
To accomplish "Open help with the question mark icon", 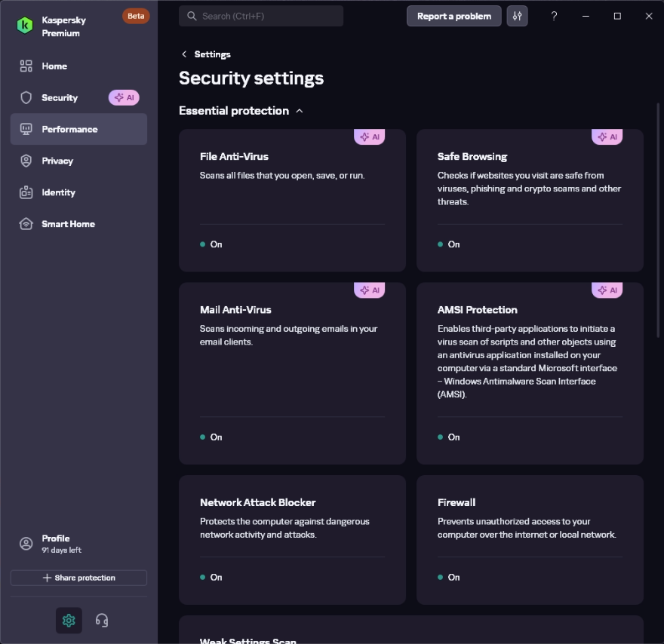I will point(554,16).
